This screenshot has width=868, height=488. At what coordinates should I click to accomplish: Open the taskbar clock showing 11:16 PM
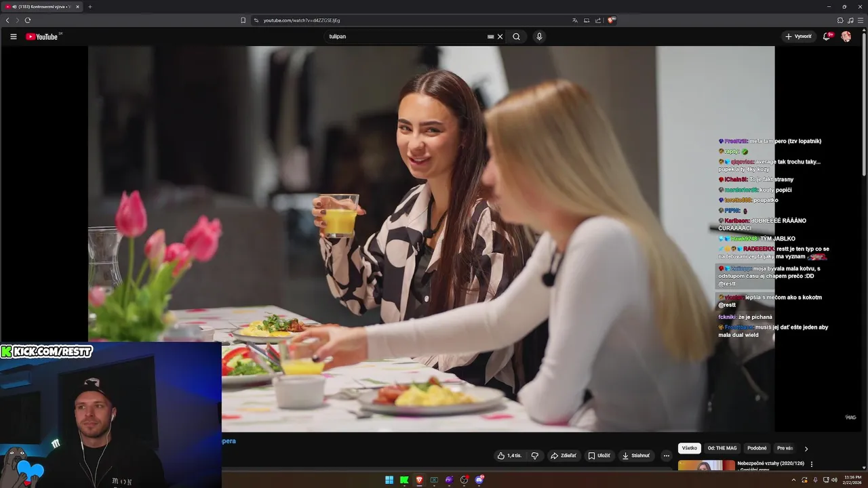[x=852, y=480]
